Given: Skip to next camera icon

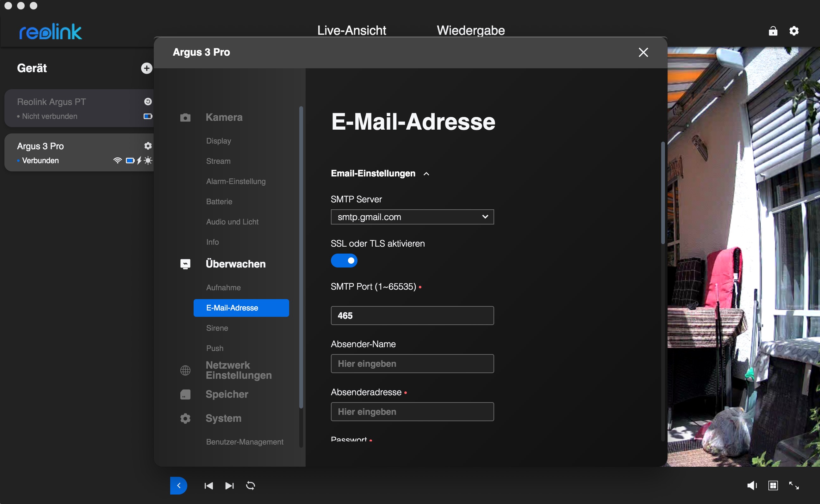Looking at the screenshot, I should pyautogui.click(x=229, y=485).
